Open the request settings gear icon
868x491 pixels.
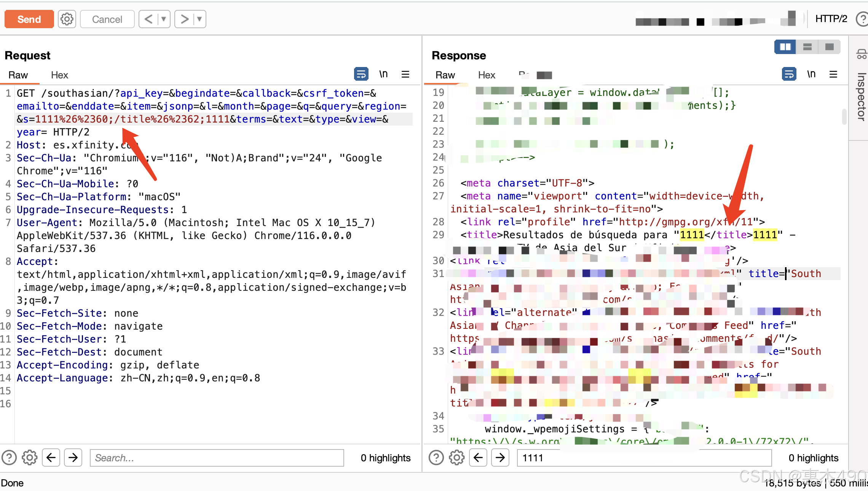click(67, 19)
